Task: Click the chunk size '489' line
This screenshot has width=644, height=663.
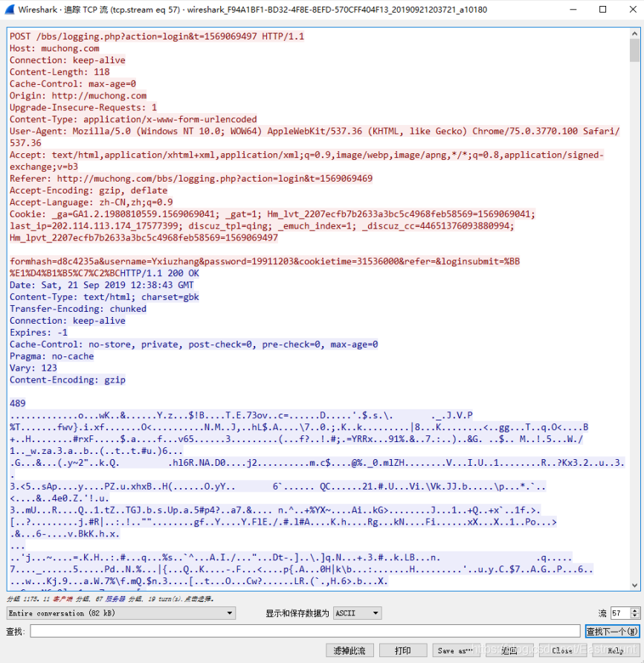Action: tap(18, 403)
